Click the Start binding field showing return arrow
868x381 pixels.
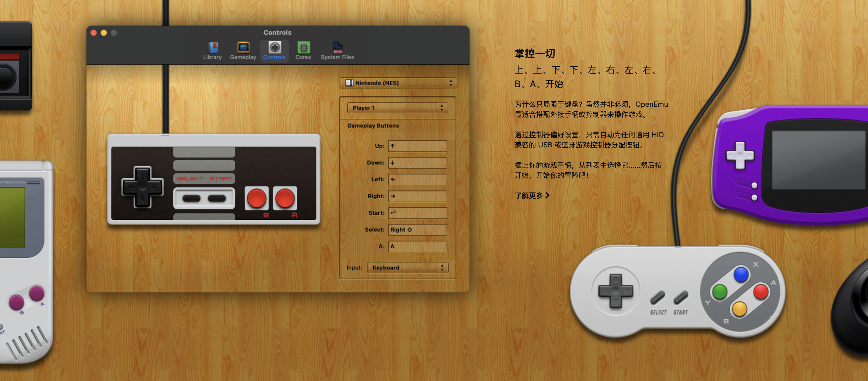click(418, 213)
